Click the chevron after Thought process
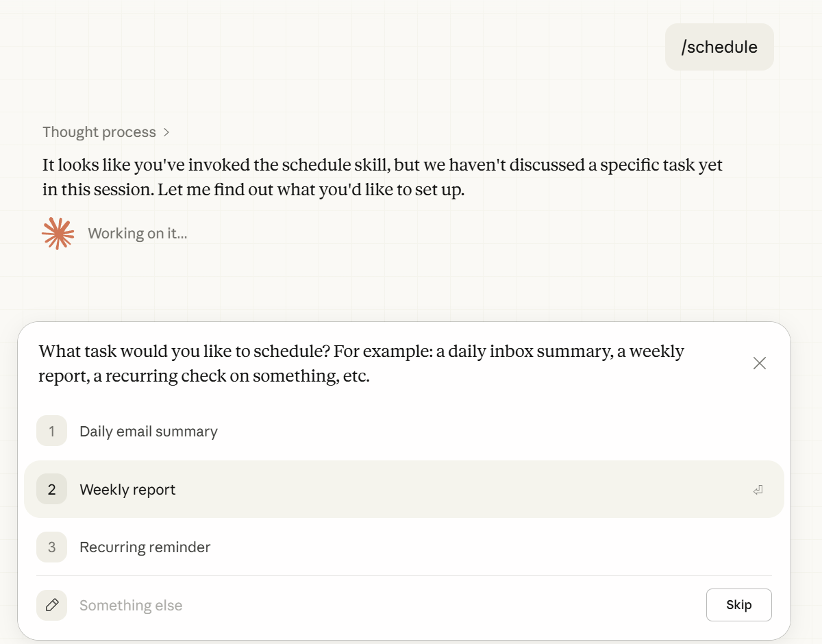 (166, 132)
